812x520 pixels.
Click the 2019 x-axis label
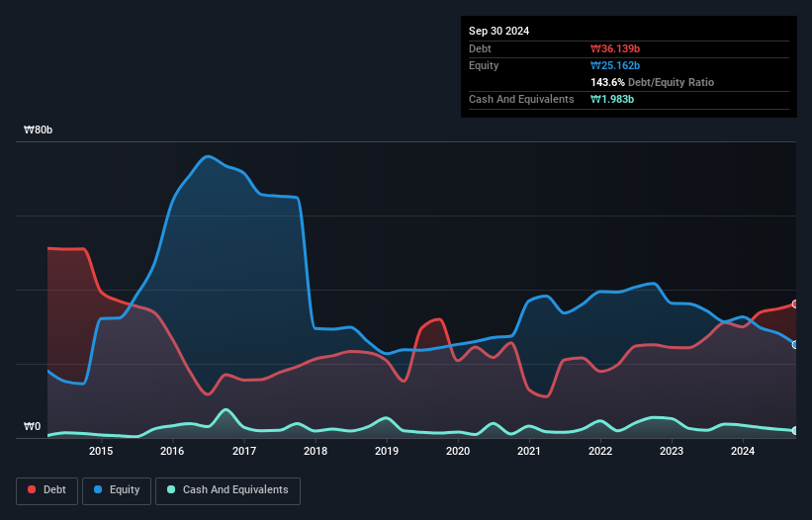[387, 451]
